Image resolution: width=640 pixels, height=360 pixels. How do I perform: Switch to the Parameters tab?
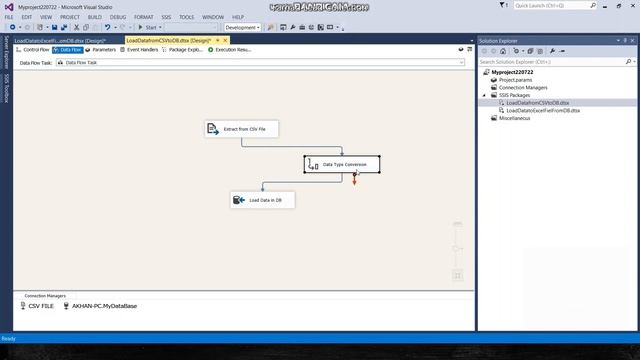pos(100,50)
